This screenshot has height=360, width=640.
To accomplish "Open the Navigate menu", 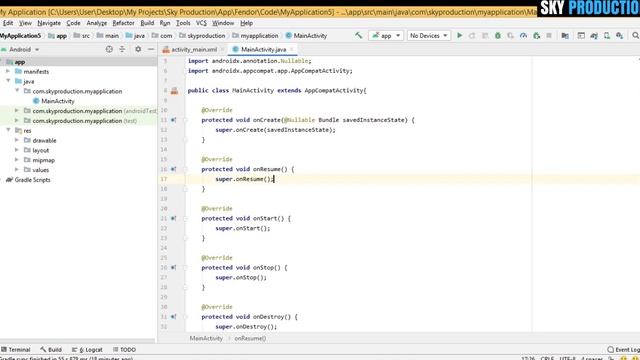I will point(49,23).
